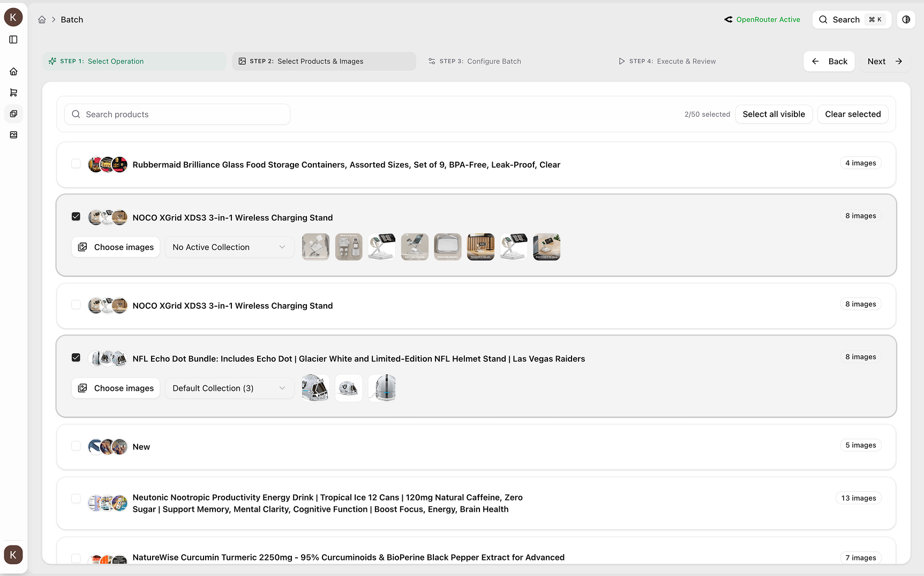The width and height of the screenshot is (924, 576).
Task: Click the OpenRouter Active status indicator
Action: point(762,19)
